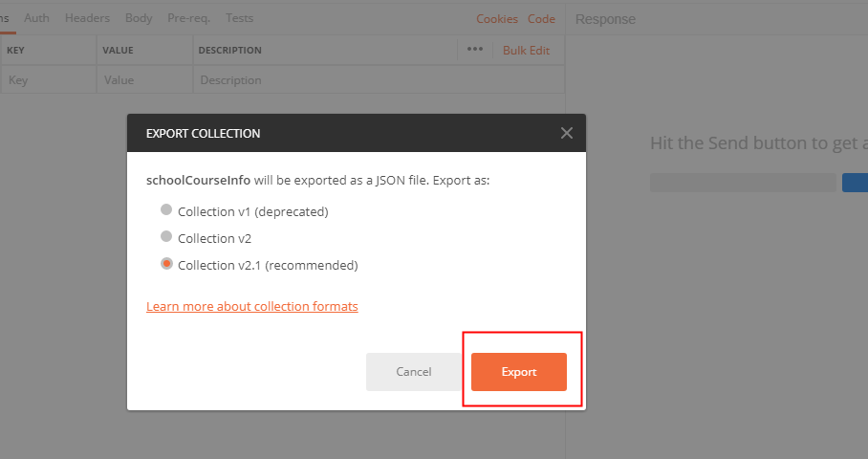Switch to the Pre-req. tab

tap(189, 18)
